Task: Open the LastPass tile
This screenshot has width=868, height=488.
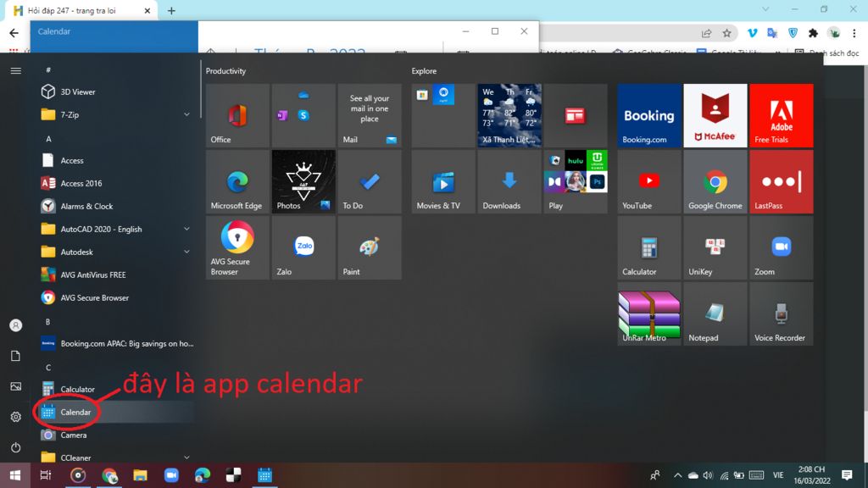Action: (781, 181)
